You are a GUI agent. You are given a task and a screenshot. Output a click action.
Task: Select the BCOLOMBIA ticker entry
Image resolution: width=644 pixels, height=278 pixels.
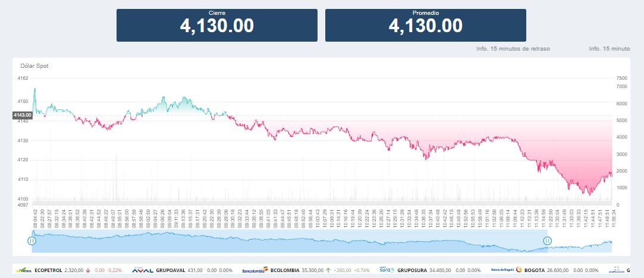click(x=287, y=270)
